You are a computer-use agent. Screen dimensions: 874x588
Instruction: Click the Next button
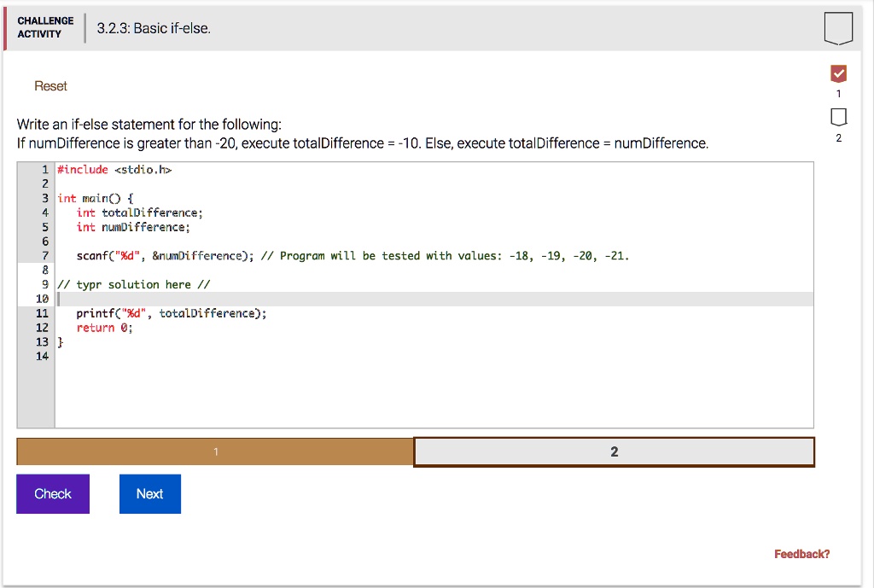pyautogui.click(x=149, y=493)
